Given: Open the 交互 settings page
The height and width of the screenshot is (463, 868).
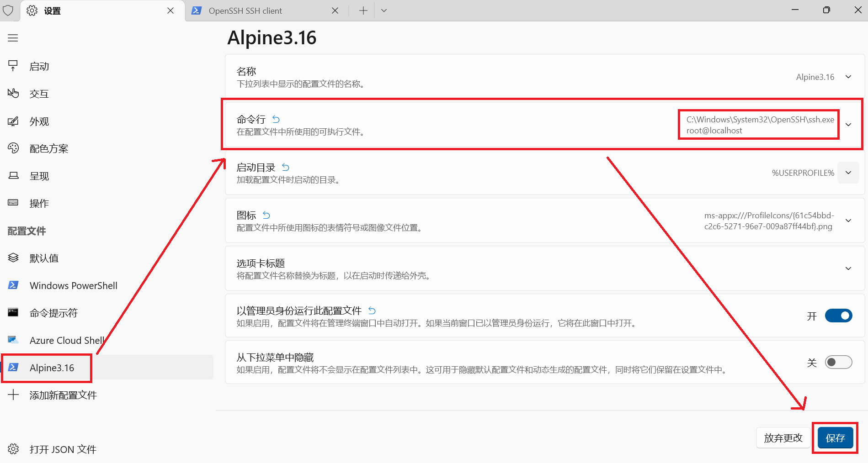Looking at the screenshot, I should pyautogui.click(x=107, y=94).
